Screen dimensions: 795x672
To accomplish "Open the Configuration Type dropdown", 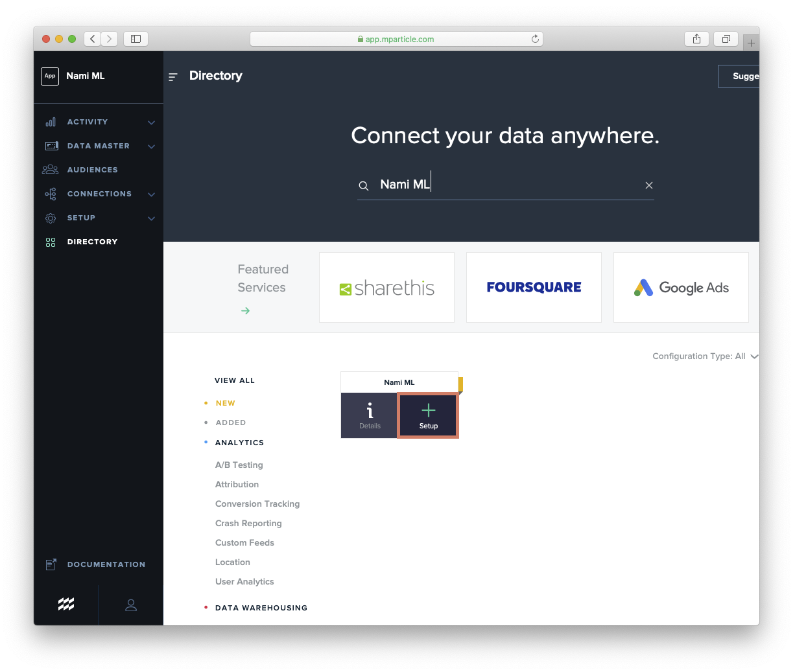I will (705, 356).
